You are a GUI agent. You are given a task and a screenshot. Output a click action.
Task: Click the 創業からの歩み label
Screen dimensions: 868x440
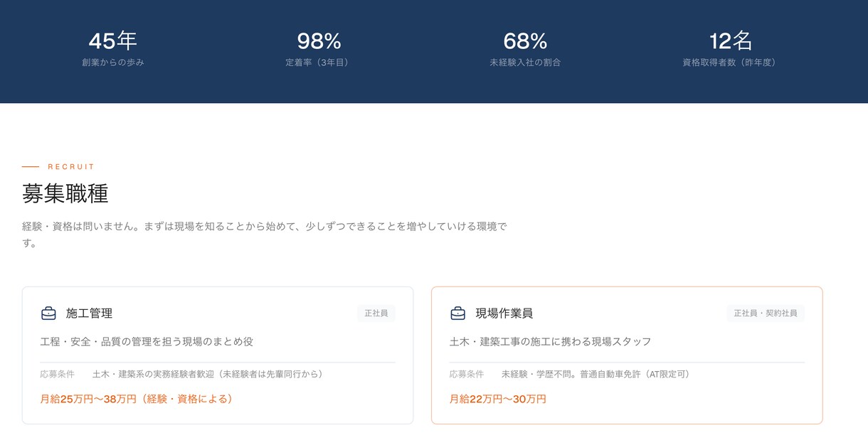[x=112, y=63]
